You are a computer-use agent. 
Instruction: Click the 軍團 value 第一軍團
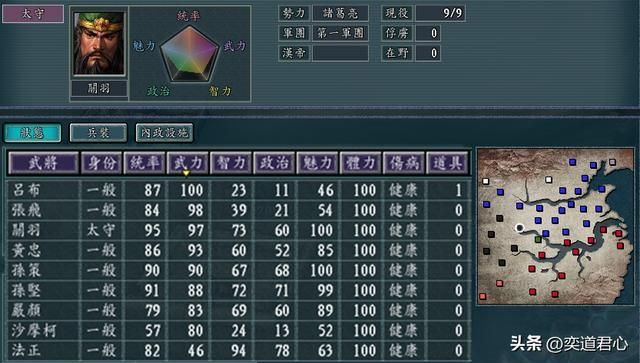tap(340, 33)
